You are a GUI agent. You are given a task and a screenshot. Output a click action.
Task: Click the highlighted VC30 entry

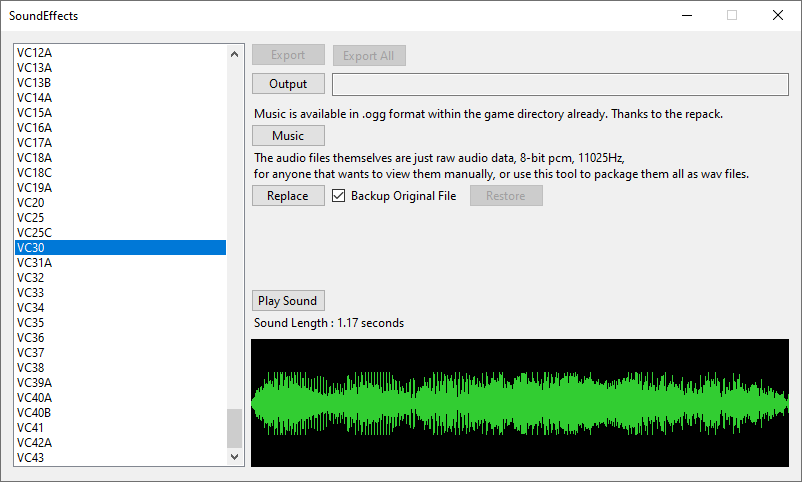click(121, 248)
